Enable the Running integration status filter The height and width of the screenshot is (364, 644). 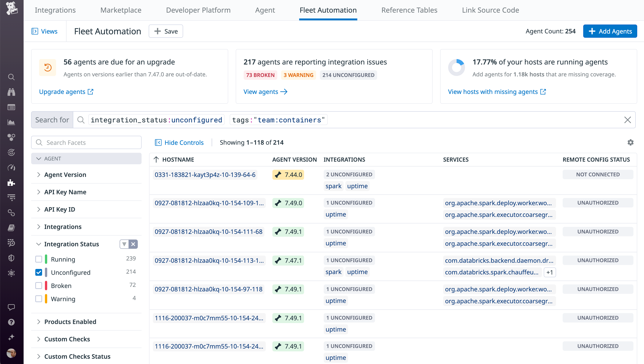[x=39, y=259]
